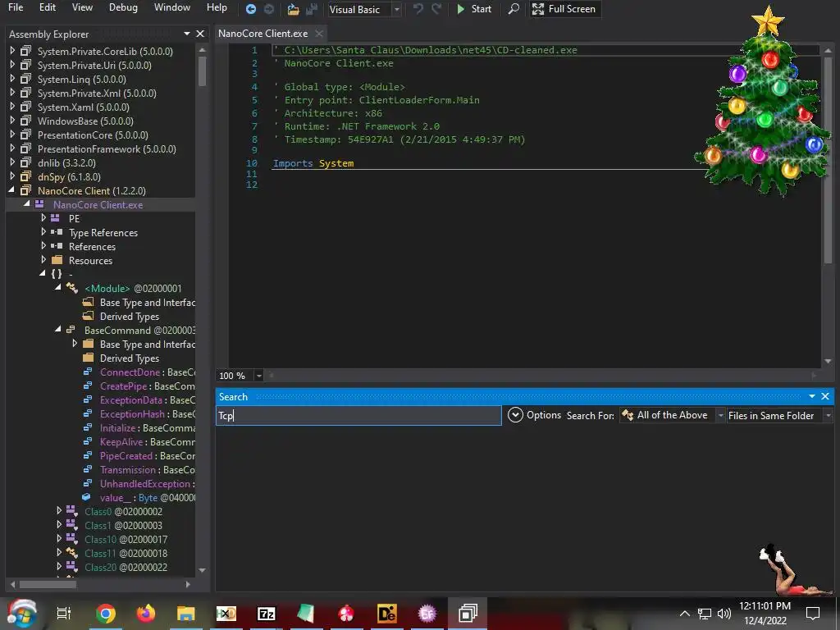The width and height of the screenshot is (840, 630).
Task: Select Class10 @02000017
Action: pyautogui.click(x=126, y=540)
